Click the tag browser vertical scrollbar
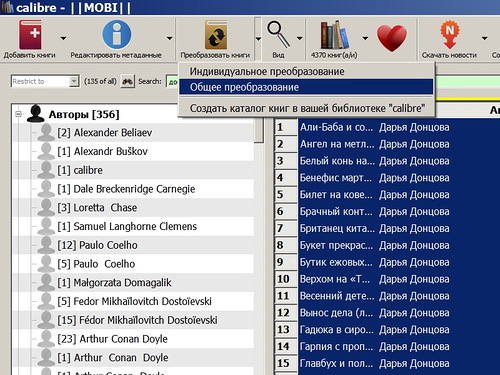 coord(259,131)
